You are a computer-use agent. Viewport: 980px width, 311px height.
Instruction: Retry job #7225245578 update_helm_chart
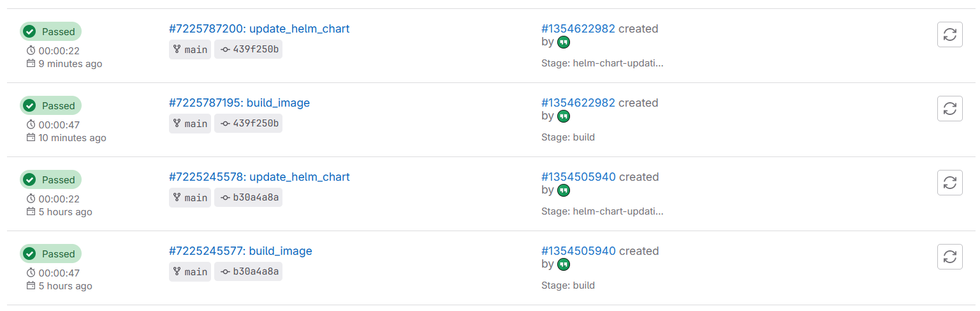pos(949,183)
